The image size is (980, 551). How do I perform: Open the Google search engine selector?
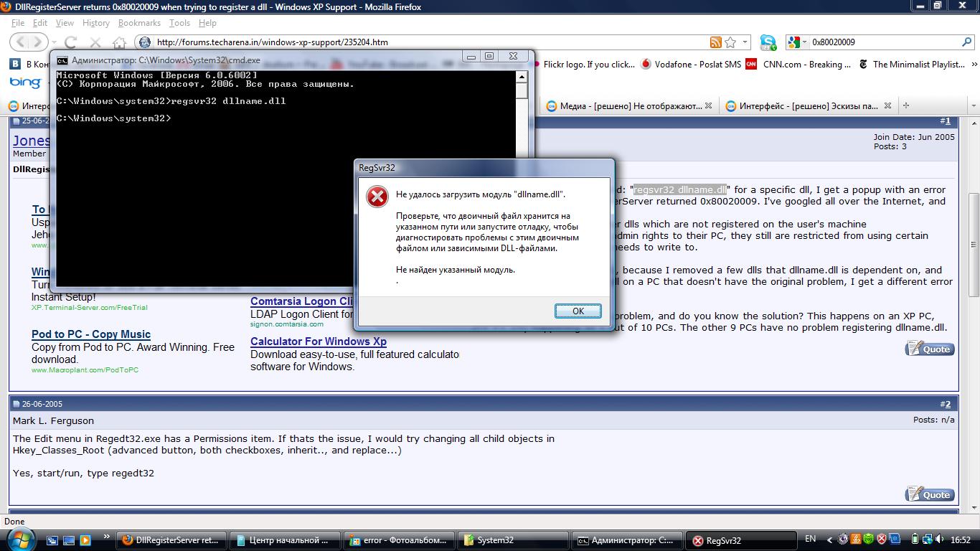(x=798, y=42)
